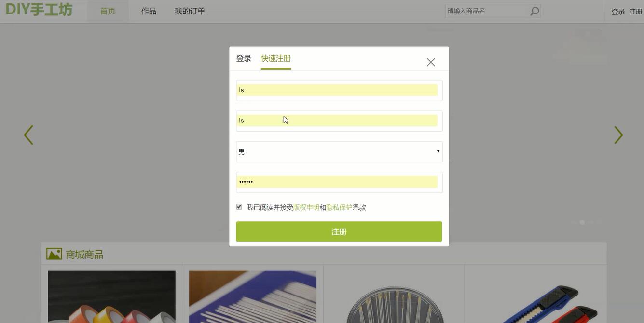This screenshot has width=644, height=323.
Task: Close the registration dialog with the X
Action: coord(430,62)
